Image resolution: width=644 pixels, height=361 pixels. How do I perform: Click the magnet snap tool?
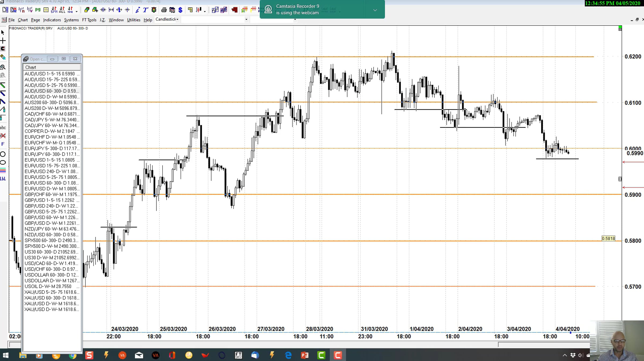tap(3, 49)
